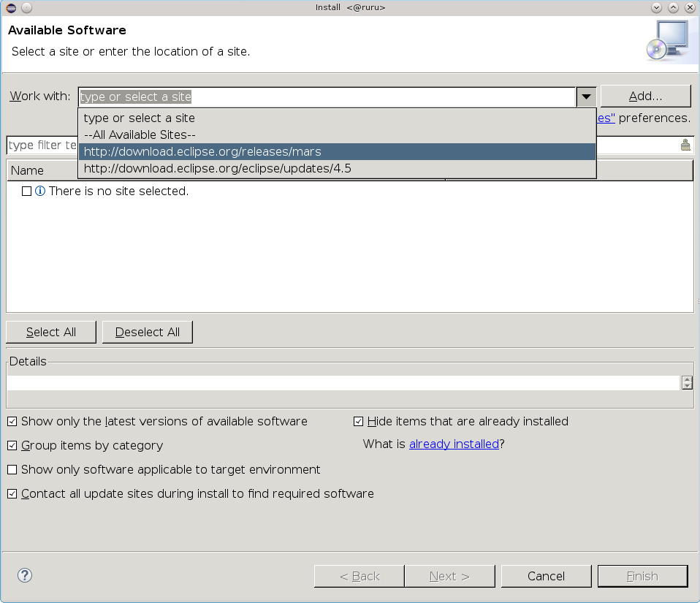Click the Work with site text field

pos(327,96)
